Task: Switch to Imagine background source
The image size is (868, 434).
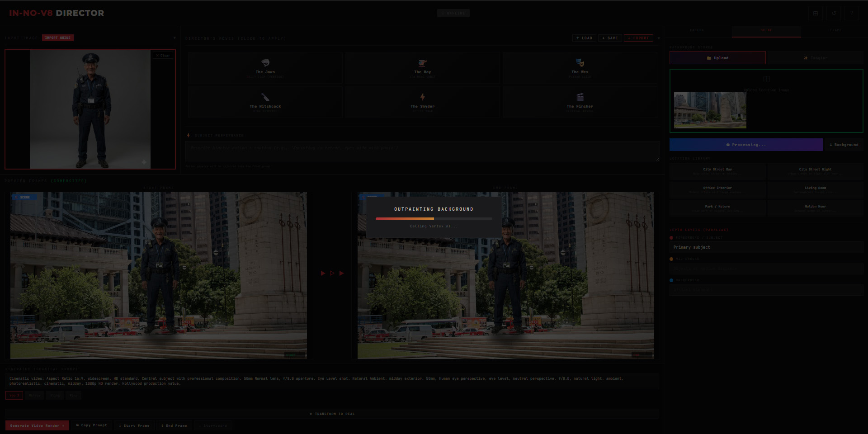Action: point(815,58)
